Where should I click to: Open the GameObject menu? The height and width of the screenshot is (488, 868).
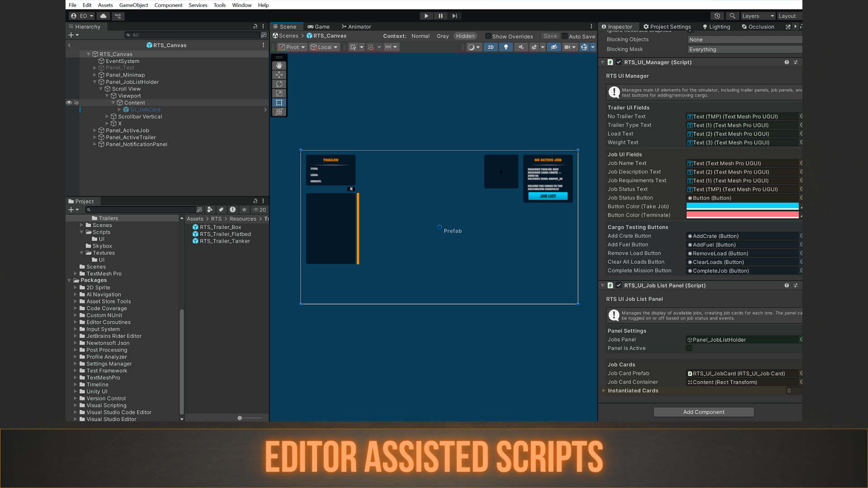click(x=133, y=5)
